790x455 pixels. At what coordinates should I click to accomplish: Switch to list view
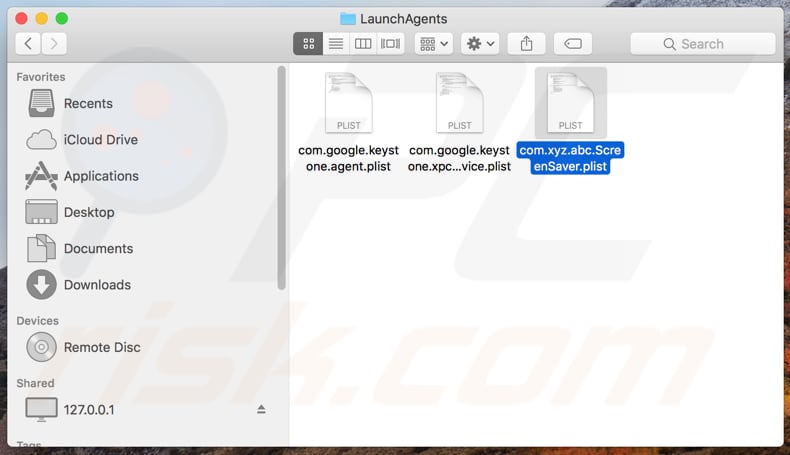tap(336, 44)
